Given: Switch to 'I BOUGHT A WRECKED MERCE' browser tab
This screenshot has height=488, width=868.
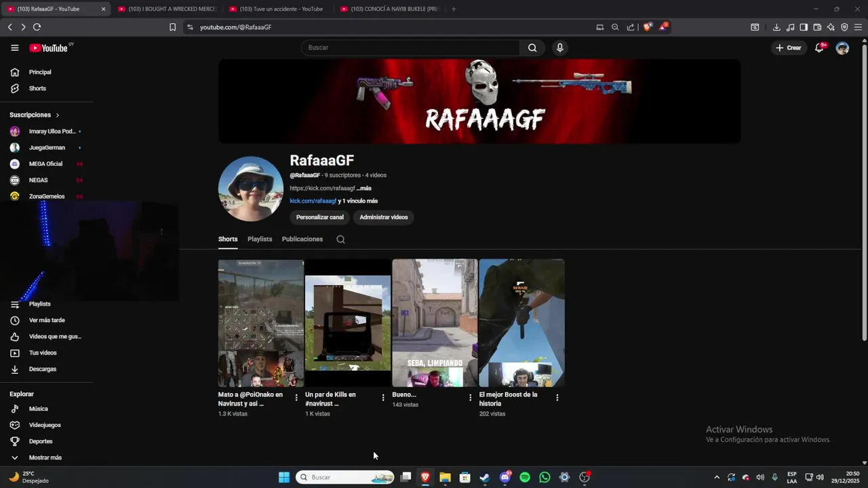Looking at the screenshot, I should (x=167, y=9).
